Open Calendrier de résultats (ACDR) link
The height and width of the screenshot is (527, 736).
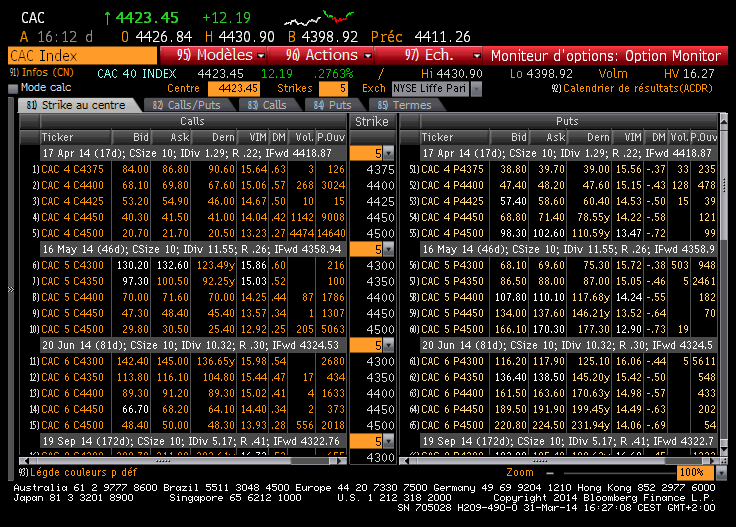[x=633, y=88]
